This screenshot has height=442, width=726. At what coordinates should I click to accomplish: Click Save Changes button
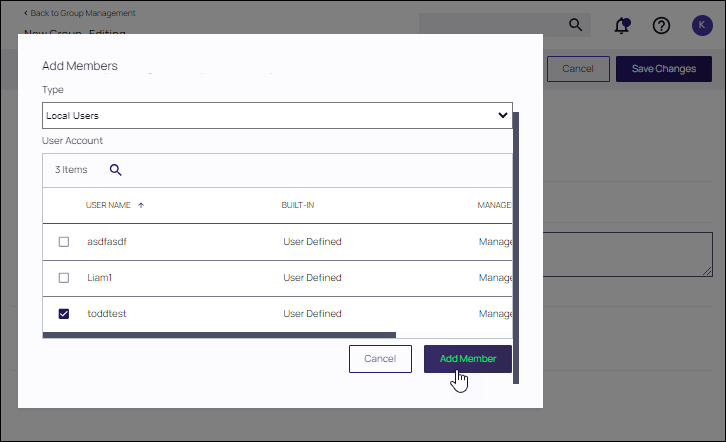663,68
